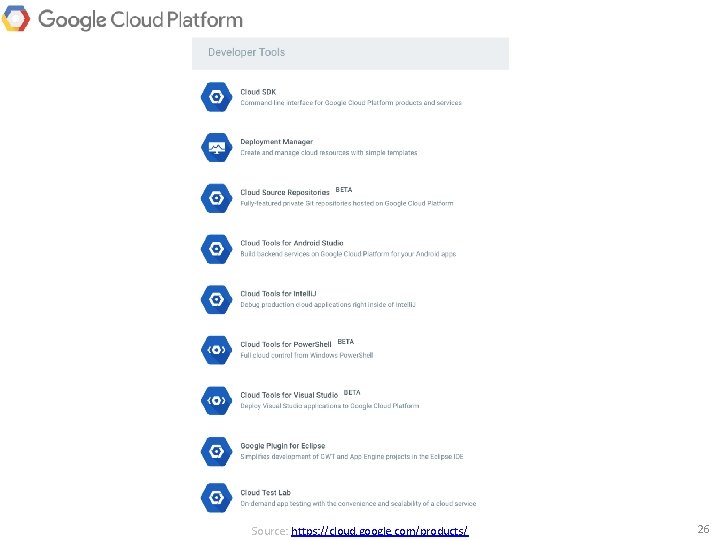Open the Cloud Test Lab title
This screenshot has width=720, height=540.
click(265, 493)
